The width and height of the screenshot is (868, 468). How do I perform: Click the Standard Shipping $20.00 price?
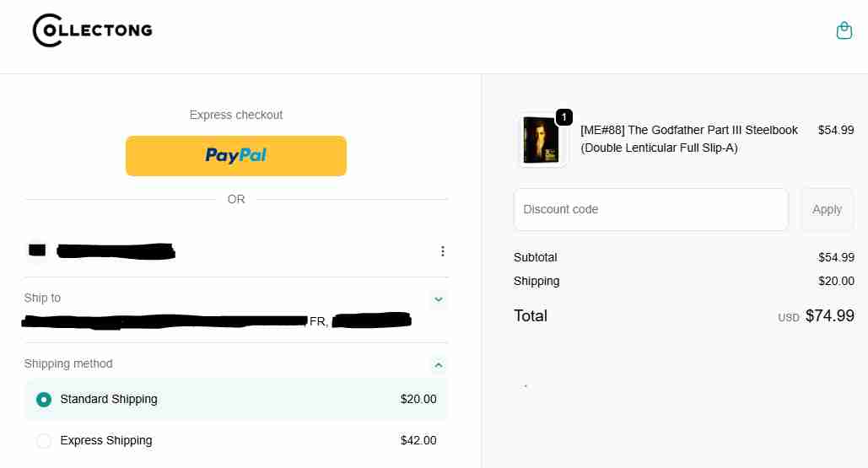point(418,399)
